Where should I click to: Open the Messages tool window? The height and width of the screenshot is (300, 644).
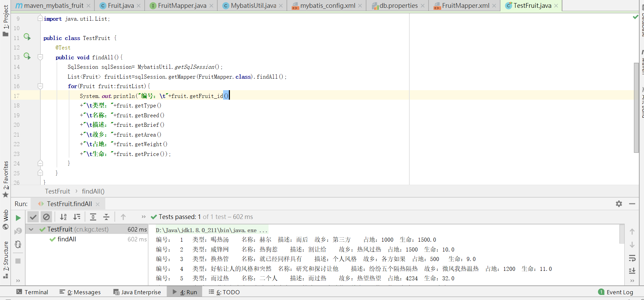(80, 292)
